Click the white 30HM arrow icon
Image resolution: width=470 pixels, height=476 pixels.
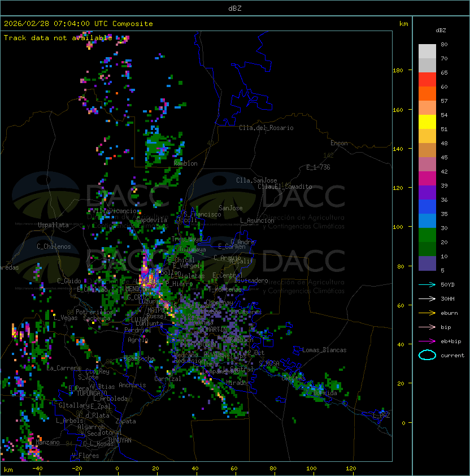click(x=427, y=298)
